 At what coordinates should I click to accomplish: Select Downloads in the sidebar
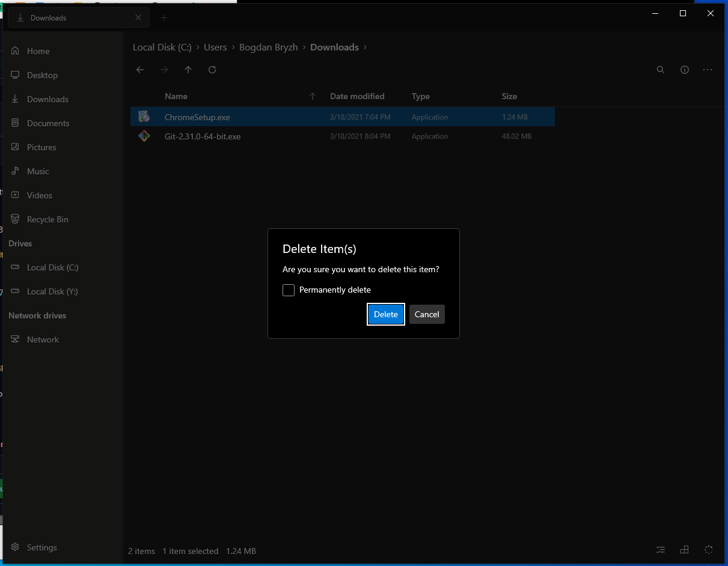pos(63,99)
